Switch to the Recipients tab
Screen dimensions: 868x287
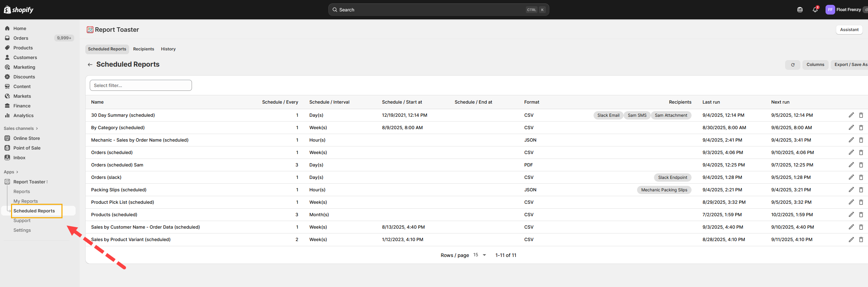[144, 49]
